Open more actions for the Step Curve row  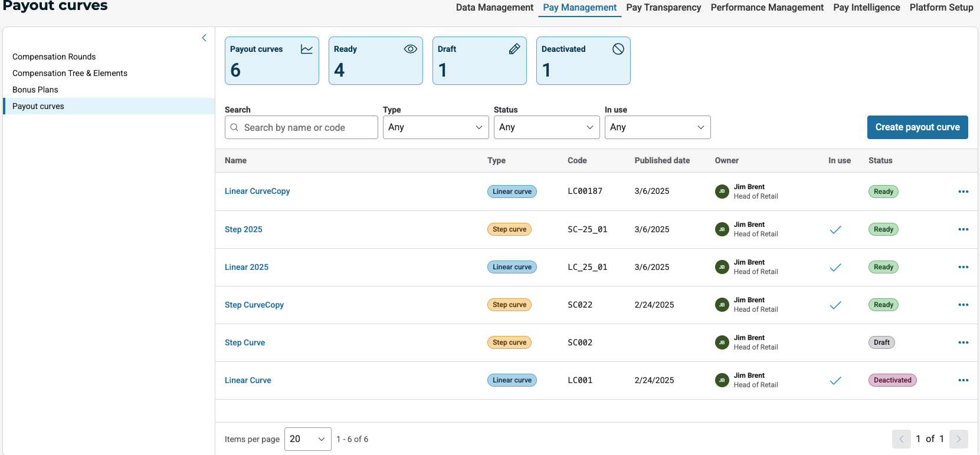963,342
